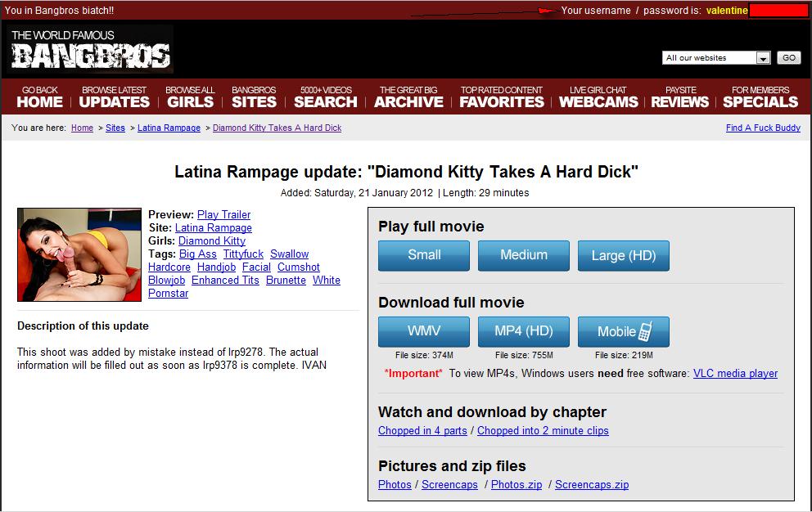
Task: Open the ARCHIVE navigation item
Action: (408, 97)
